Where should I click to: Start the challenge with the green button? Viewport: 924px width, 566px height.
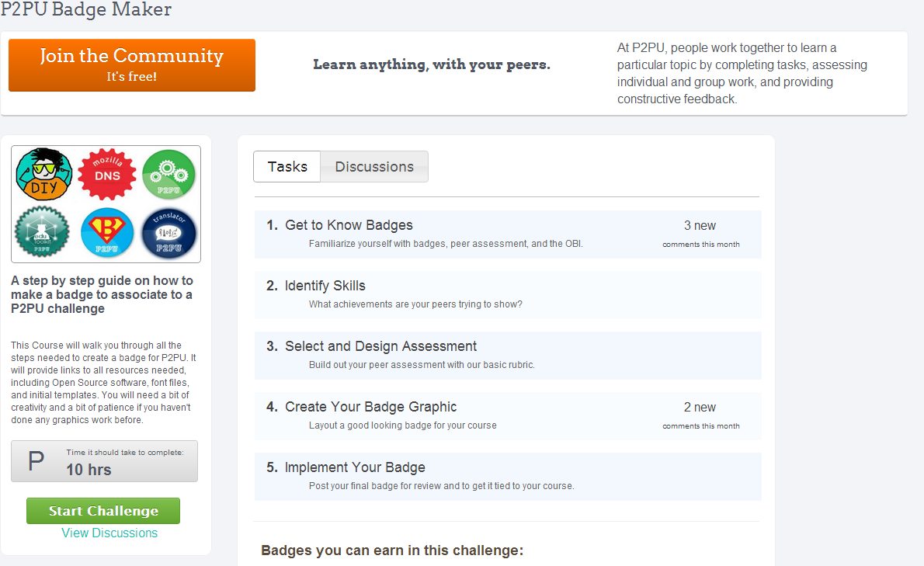click(103, 511)
